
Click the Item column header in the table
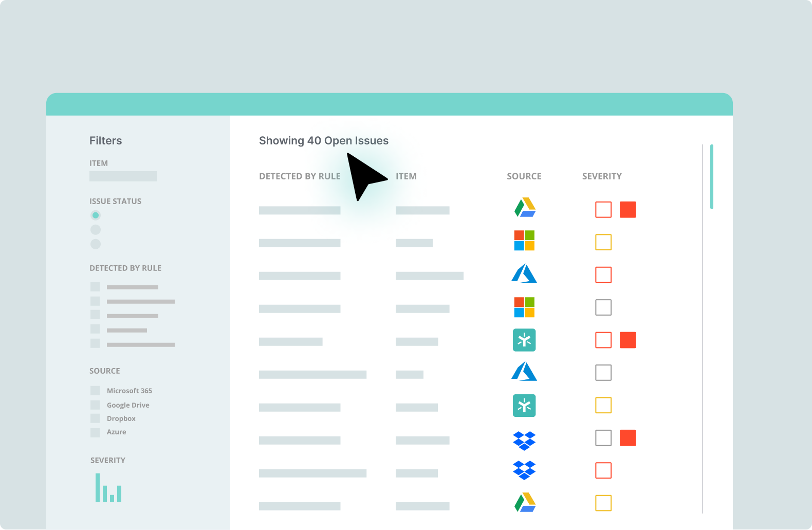(406, 176)
